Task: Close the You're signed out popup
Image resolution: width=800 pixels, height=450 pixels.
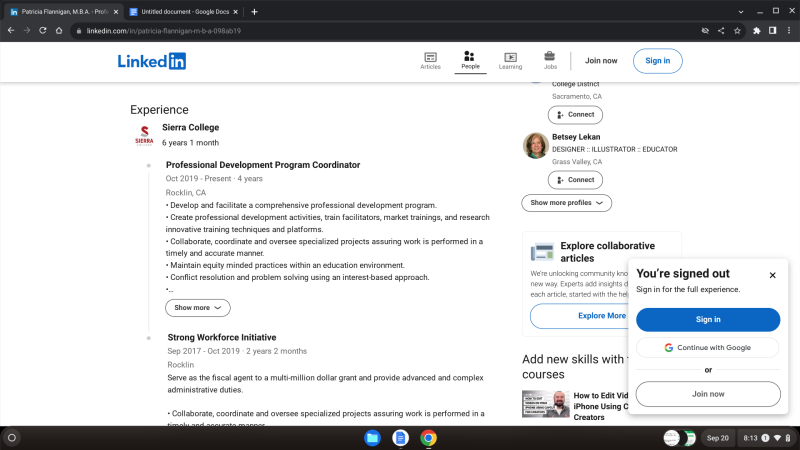Action: tap(772, 275)
